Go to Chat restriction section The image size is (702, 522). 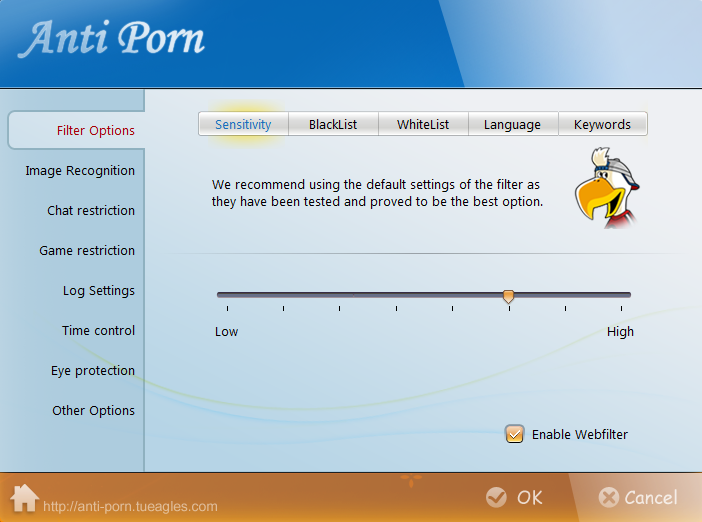click(x=91, y=210)
